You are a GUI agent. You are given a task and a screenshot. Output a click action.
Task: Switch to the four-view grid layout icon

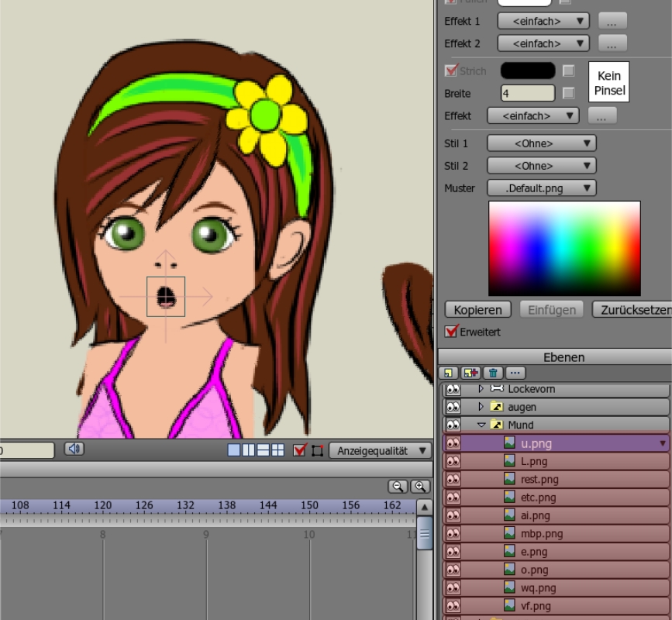coord(277,450)
